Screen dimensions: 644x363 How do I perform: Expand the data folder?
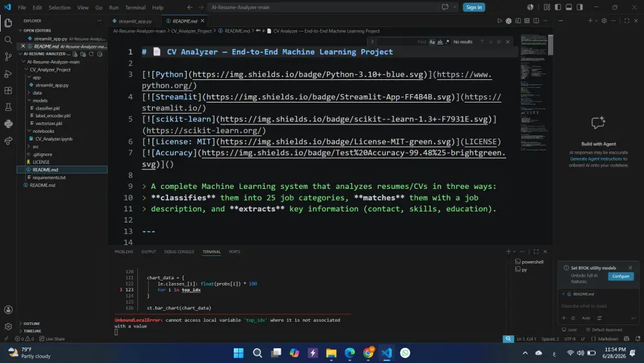(x=37, y=93)
